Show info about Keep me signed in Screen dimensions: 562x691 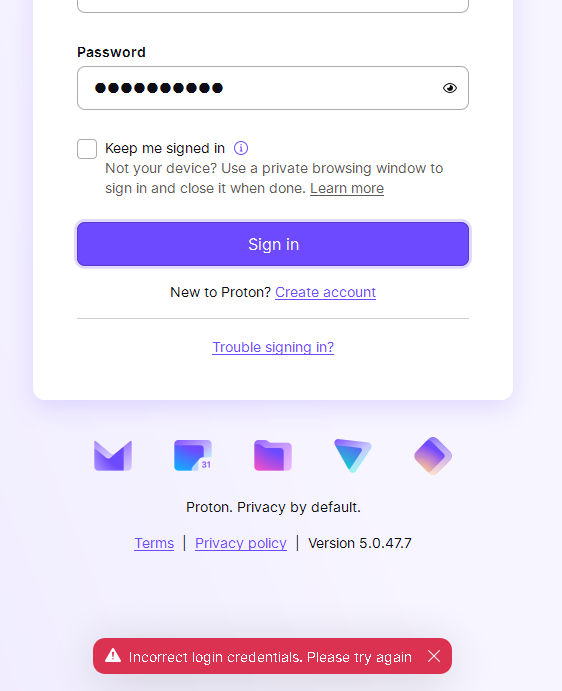[241, 148]
